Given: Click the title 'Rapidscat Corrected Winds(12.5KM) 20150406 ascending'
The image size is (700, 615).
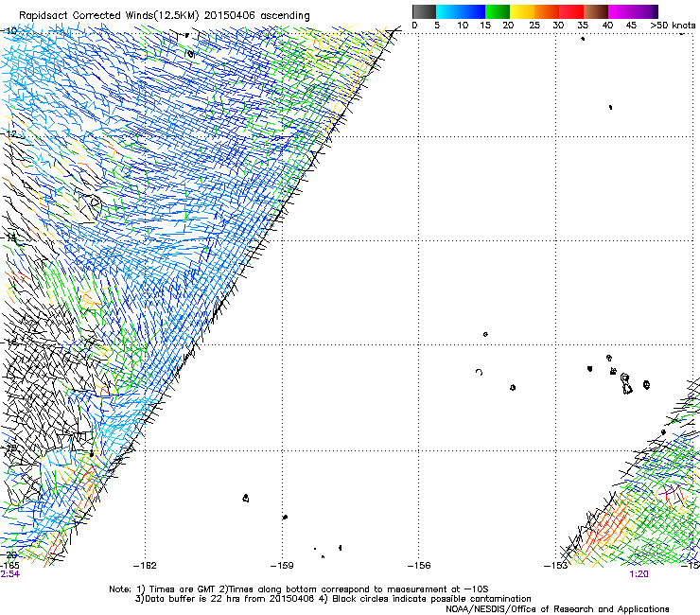Looking at the screenshot, I should (x=165, y=15).
